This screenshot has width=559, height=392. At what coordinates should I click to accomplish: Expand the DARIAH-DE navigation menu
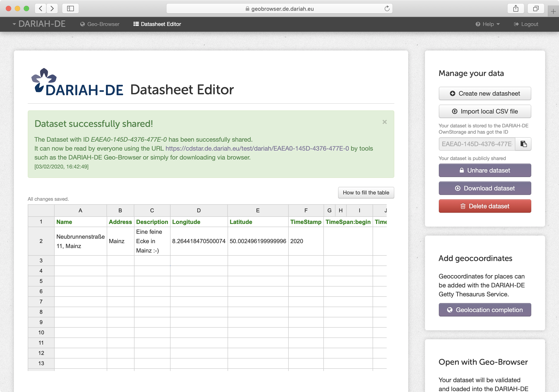coord(38,24)
